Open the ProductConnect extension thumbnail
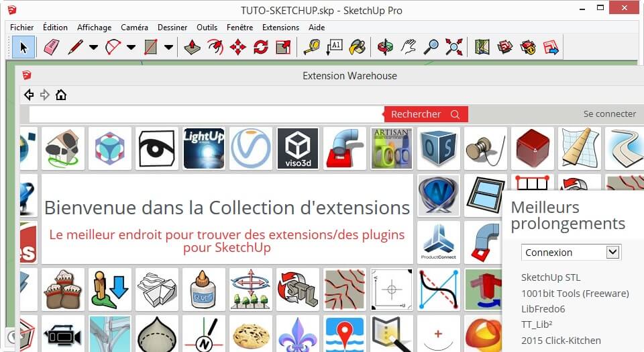Image resolution: width=644 pixels, height=352 pixels. click(x=439, y=243)
